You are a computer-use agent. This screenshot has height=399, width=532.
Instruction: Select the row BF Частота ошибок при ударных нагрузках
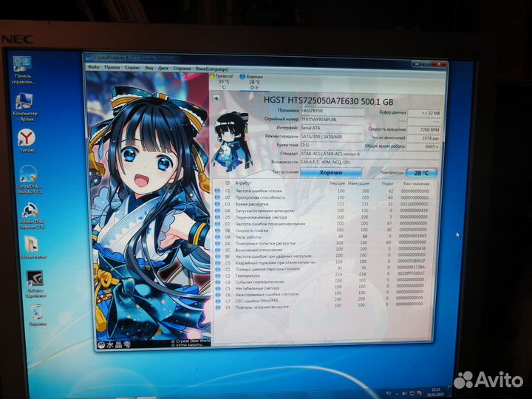(x=322, y=256)
